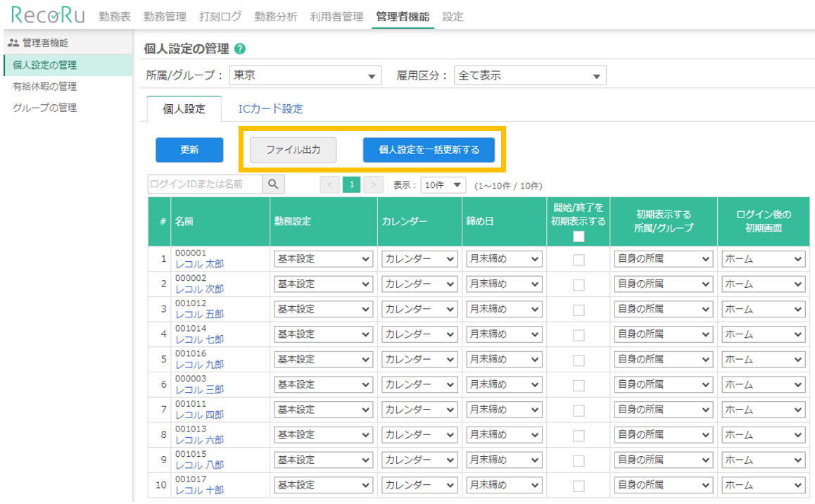Open グループの管理 in sidebar
The width and height of the screenshot is (815, 504).
(45, 108)
